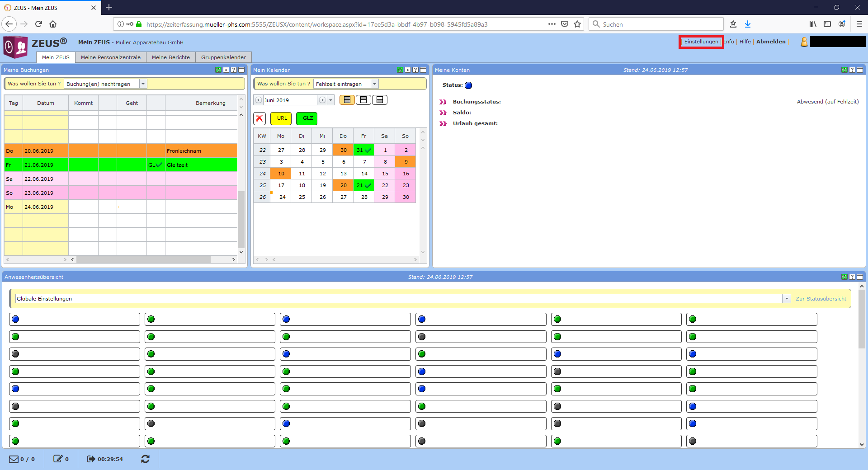Switch to Meine Personalzentrale tab
The image size is (868, 470).
pos(111,57)
